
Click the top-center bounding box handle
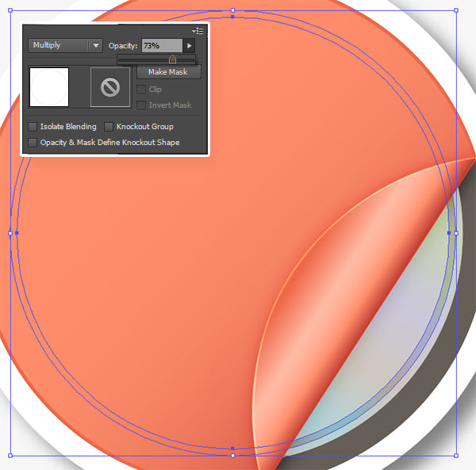pos(232,10)
